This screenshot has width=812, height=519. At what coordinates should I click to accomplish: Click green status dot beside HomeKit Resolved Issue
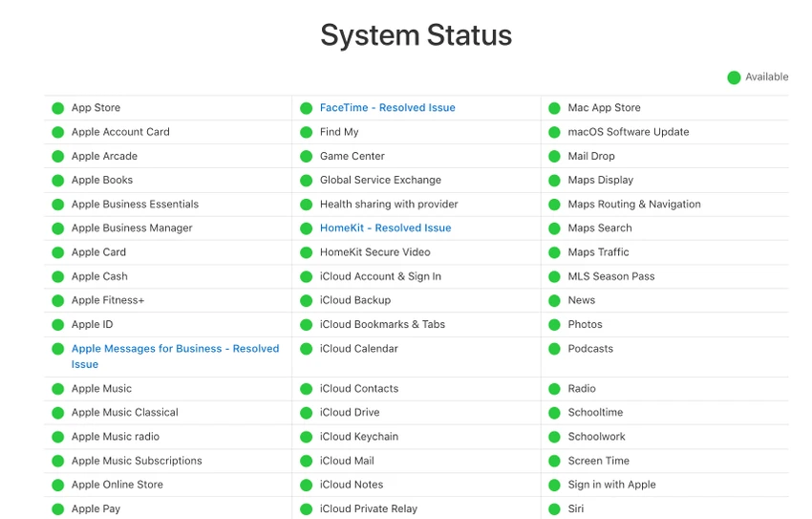306,228
